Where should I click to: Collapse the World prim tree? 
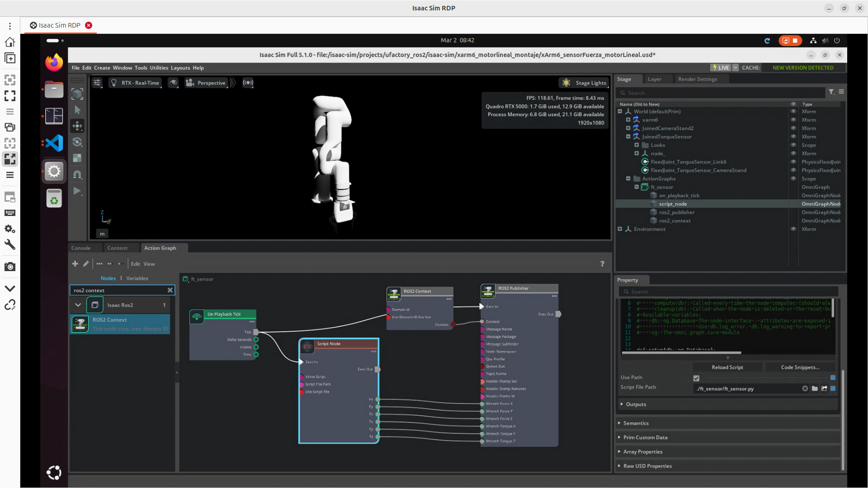tap(620, 111)
